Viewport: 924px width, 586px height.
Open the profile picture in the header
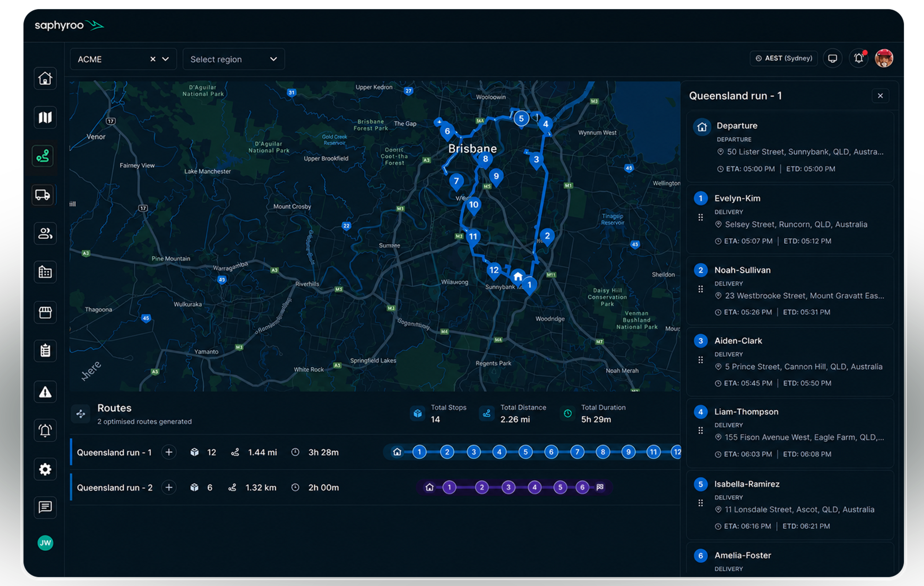tap(884, 58)
